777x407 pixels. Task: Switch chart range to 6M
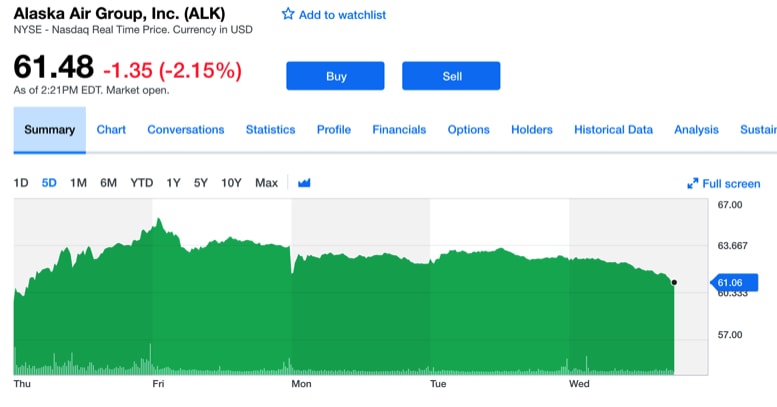109,183
